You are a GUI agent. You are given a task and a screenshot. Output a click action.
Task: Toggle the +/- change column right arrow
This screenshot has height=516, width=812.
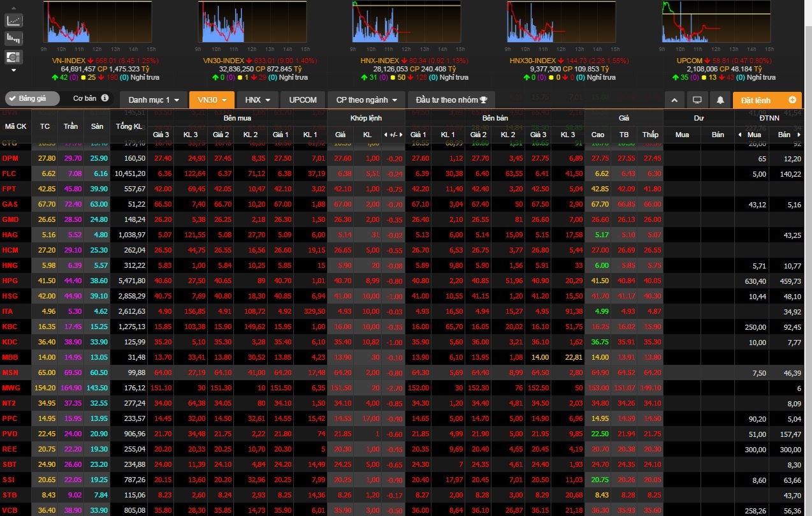(x=403, y=135)
